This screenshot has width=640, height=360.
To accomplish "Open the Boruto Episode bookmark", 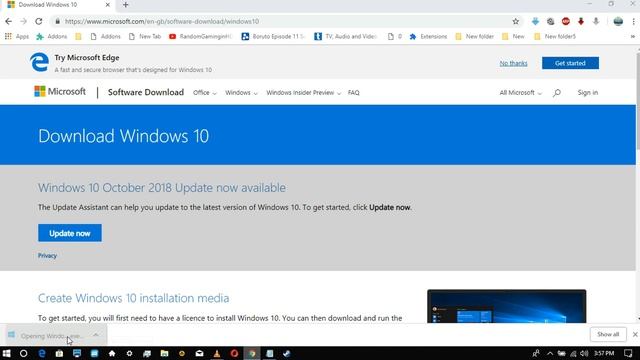I will [x=273, y=36].
